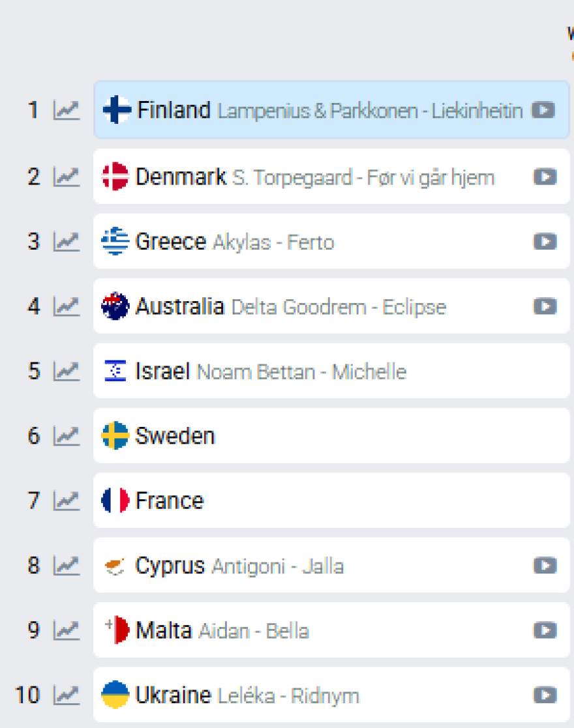
Task: Open the trend chart icon for Finland
Action: [x=66, y=110]
